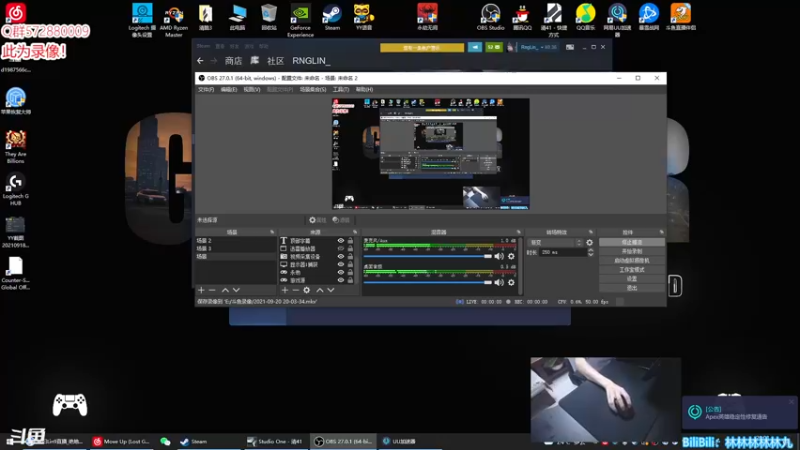Click 启动虚拟摄像机 button
Viewport: 800px width, 450px height.
(632, 261)
